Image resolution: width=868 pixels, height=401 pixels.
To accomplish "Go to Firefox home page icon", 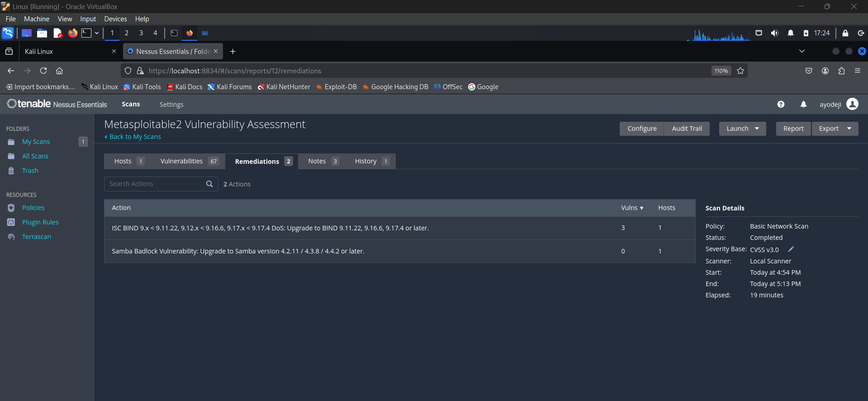I will [59, 71].
